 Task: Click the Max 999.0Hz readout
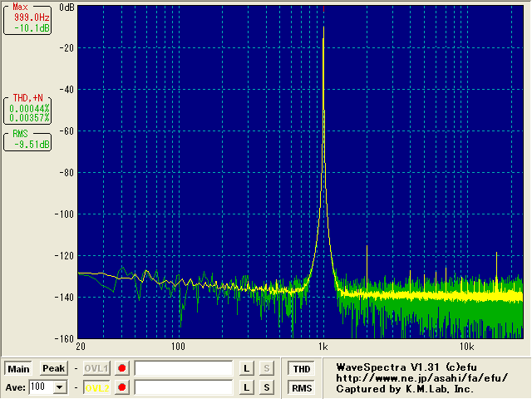pyautogui.click(x=32, y=17)
